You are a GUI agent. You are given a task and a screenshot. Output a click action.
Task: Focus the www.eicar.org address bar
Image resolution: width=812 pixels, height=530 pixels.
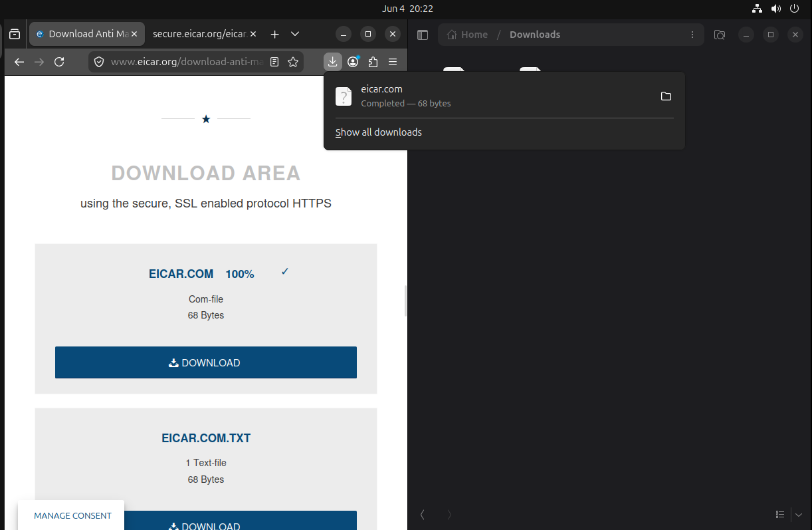click(x=187, y=62)
